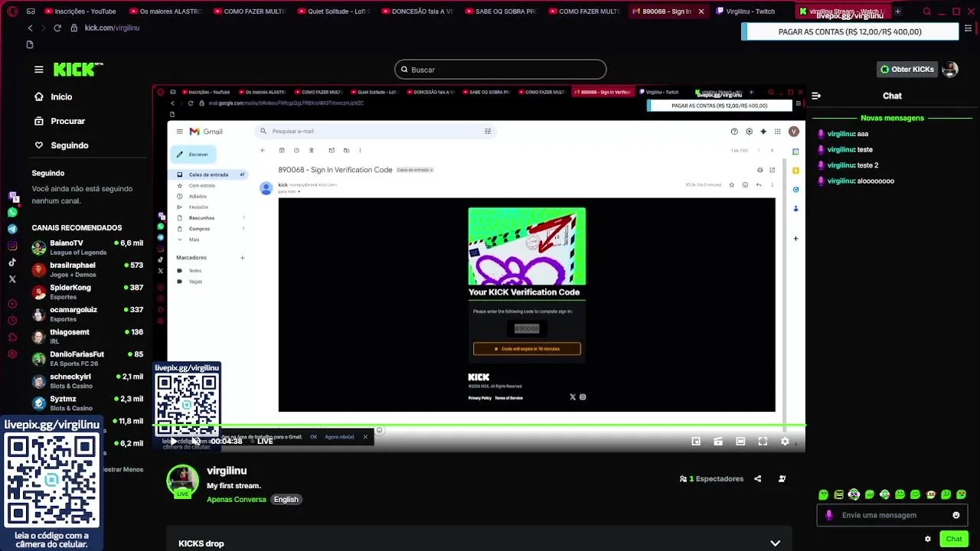This screenshot has height=551, width=980.
Task: Click the Novas mensagens indicator in chat
Action: 892,119
